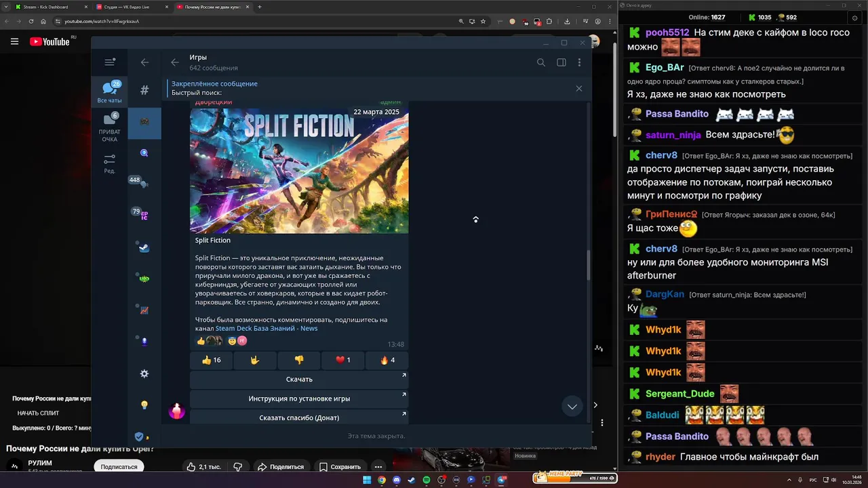Open the lightbulb topic icon

(144, 405)
